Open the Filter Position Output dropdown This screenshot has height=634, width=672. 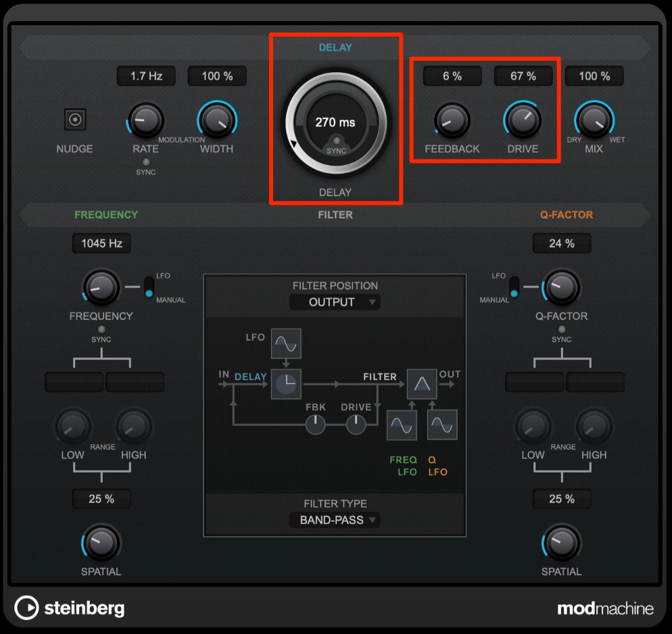point(335,302)
